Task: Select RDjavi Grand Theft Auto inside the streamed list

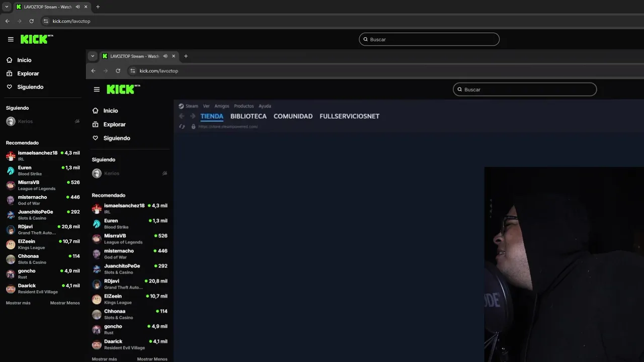Action: 130,284
